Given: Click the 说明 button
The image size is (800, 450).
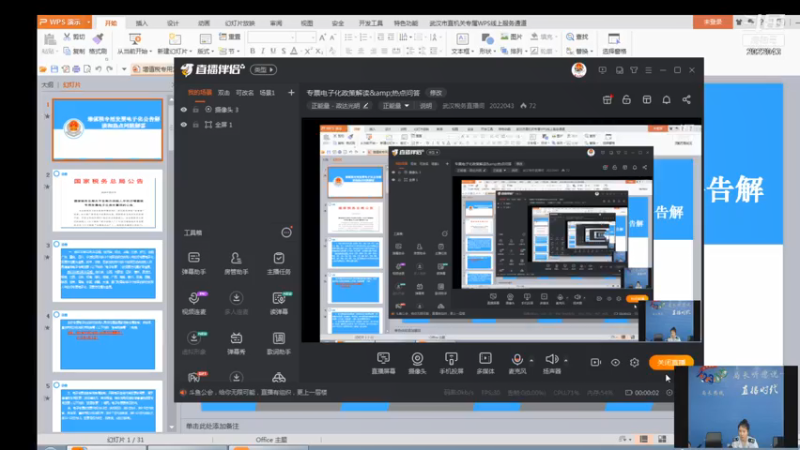Looking at the screenshot, I should click(426, 106).
